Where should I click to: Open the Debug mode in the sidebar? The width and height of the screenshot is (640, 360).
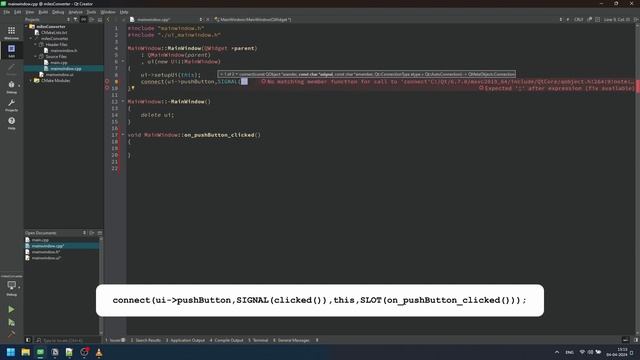(11, 87)
